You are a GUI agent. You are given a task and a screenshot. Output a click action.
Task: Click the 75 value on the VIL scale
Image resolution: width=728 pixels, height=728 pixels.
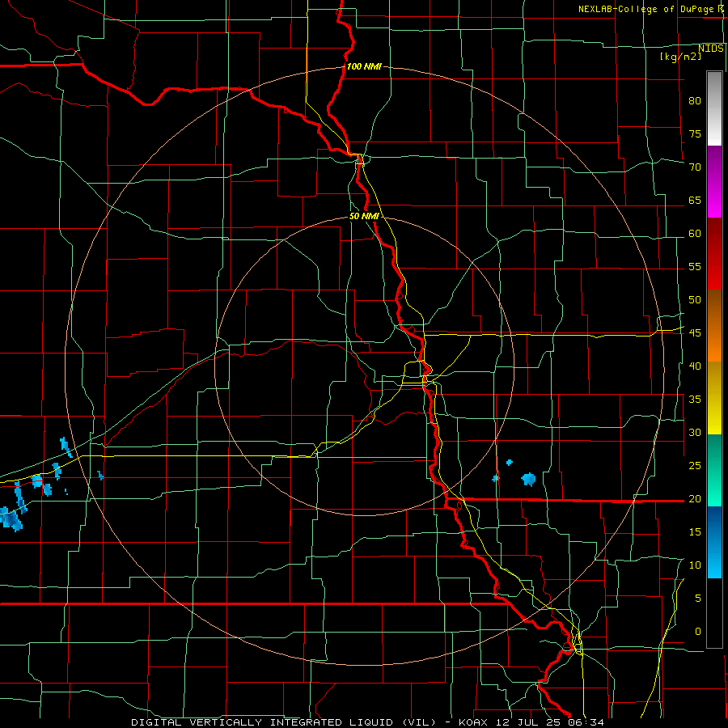[x=695, y=133]
